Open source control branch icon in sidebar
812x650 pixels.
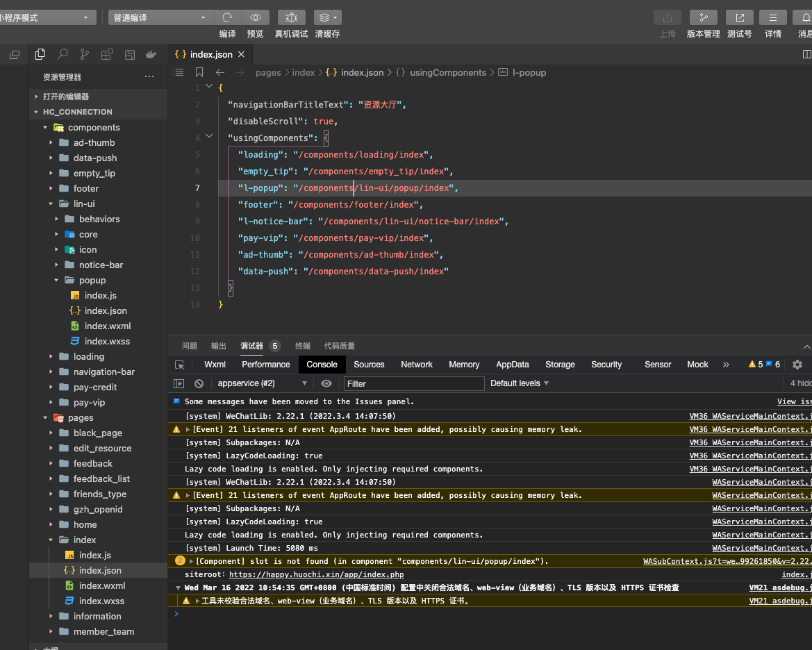[85, 54]
